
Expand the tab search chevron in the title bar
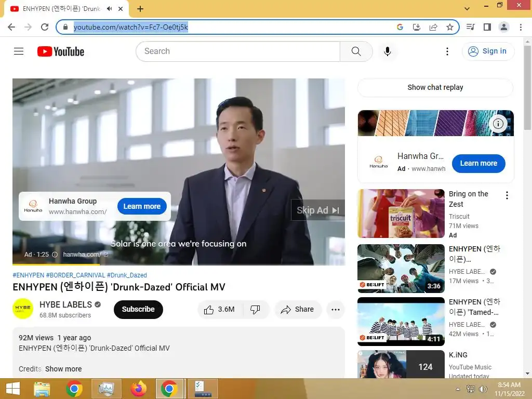click(467, 9)
